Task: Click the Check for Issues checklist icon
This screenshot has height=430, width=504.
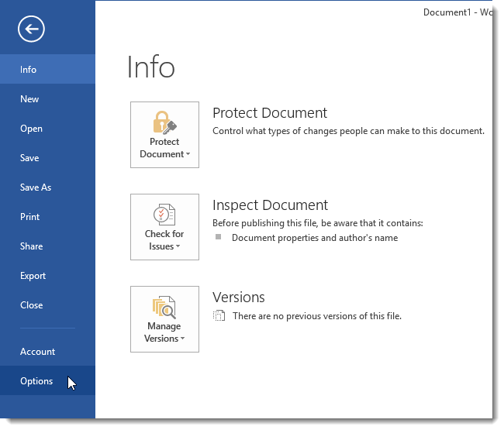Action: pos(164,214)
